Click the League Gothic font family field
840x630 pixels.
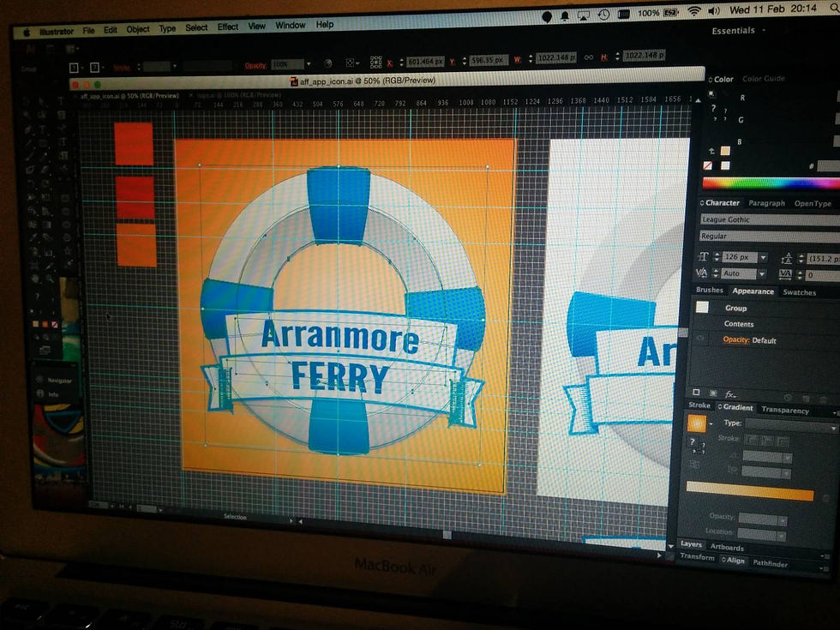click(770, 219)
